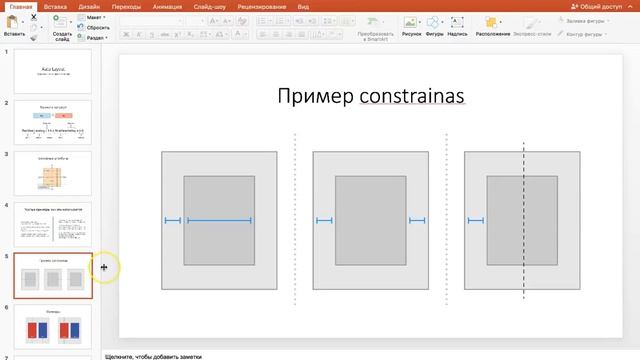This screenshot has height=360, width=640.
Task: Open the Создать слайд dropdown arrow
Action: [71, 22]
